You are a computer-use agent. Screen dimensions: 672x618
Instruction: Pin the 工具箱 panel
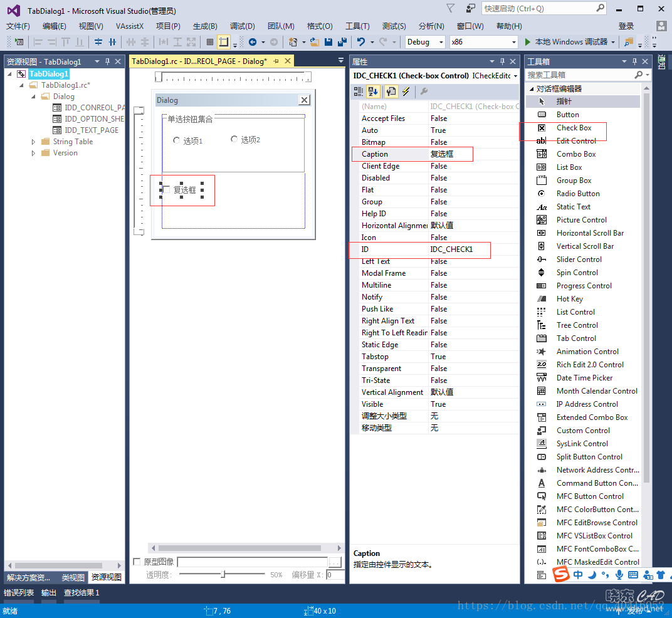click(634, 61)
